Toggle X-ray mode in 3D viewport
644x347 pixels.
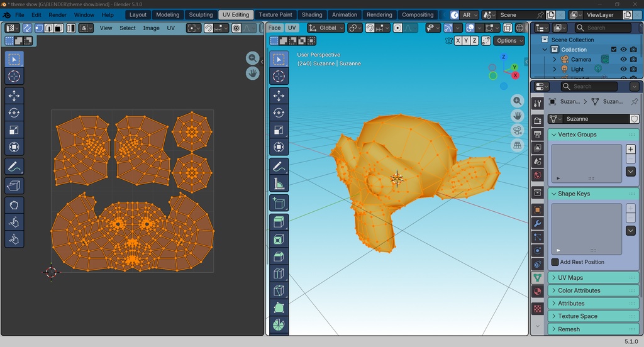tap(508, 28)
